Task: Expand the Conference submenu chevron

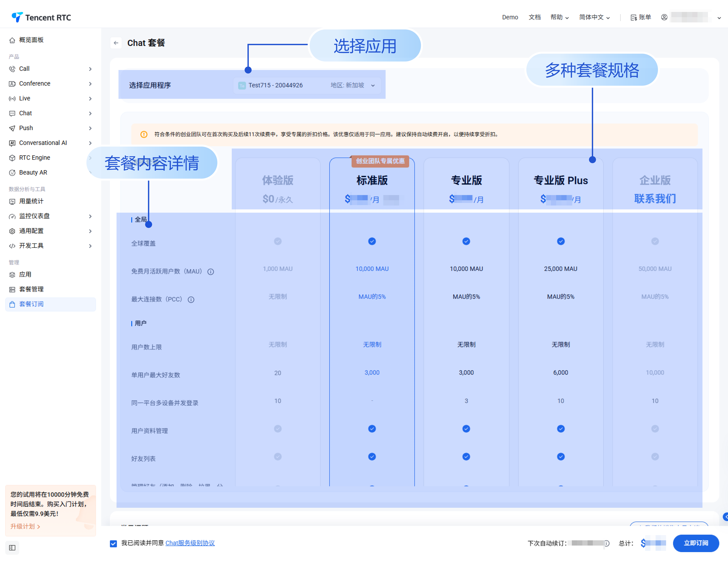Action: (x=90, y=84)
